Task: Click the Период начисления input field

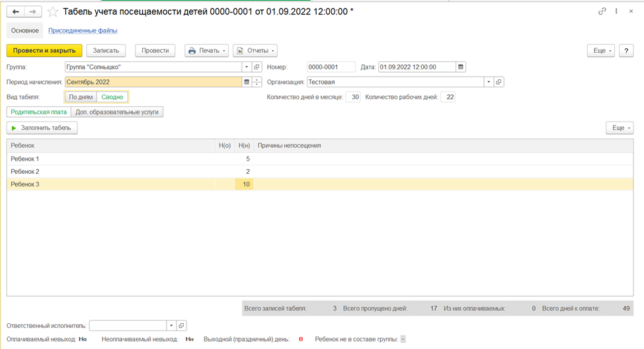Action: pos(153,82)
